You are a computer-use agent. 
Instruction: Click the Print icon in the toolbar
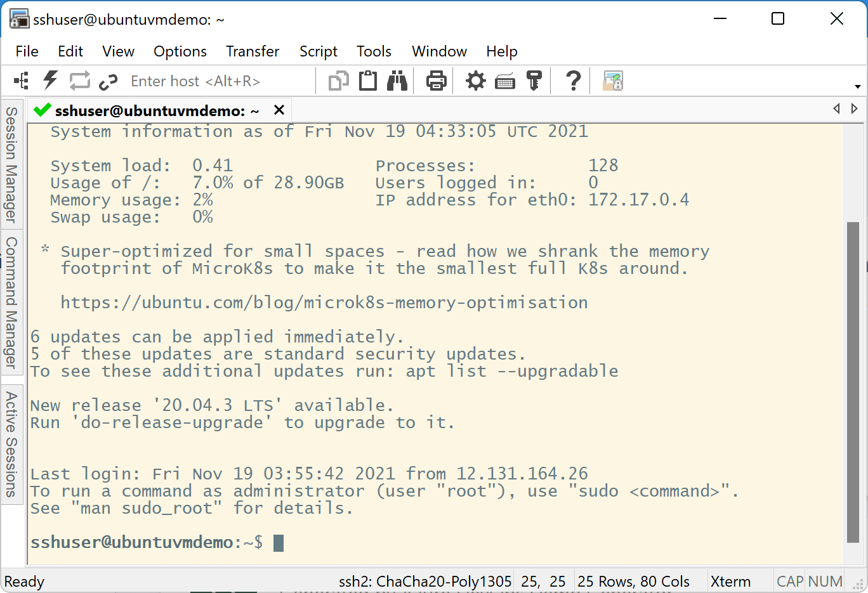(436, 81)
